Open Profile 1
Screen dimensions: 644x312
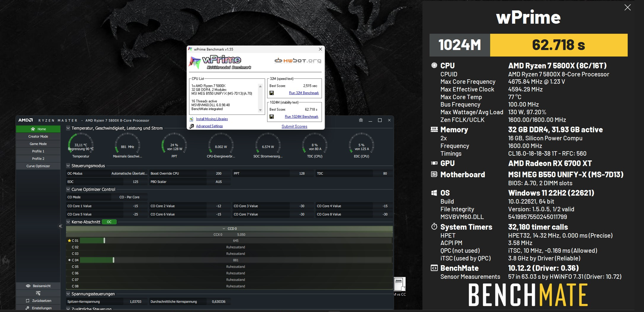click(38, 151)
